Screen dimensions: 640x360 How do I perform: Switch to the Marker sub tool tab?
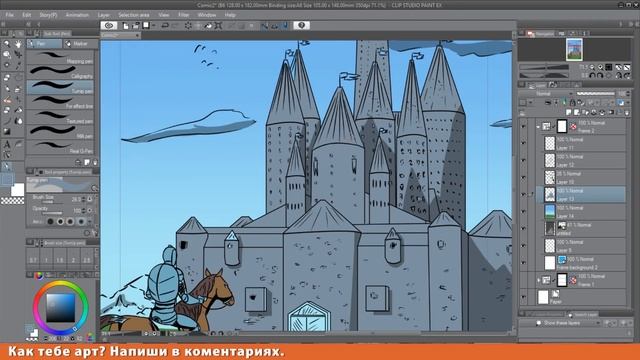(80, 44)
